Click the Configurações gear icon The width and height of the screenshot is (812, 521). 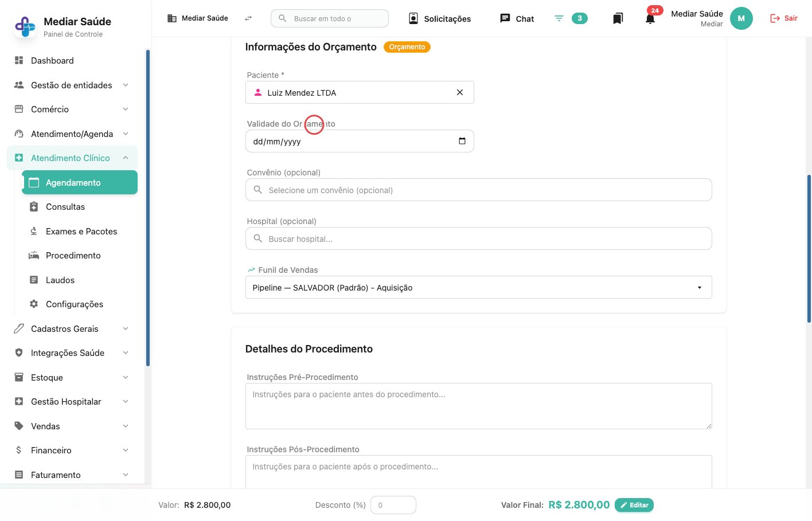pos(34,304)
